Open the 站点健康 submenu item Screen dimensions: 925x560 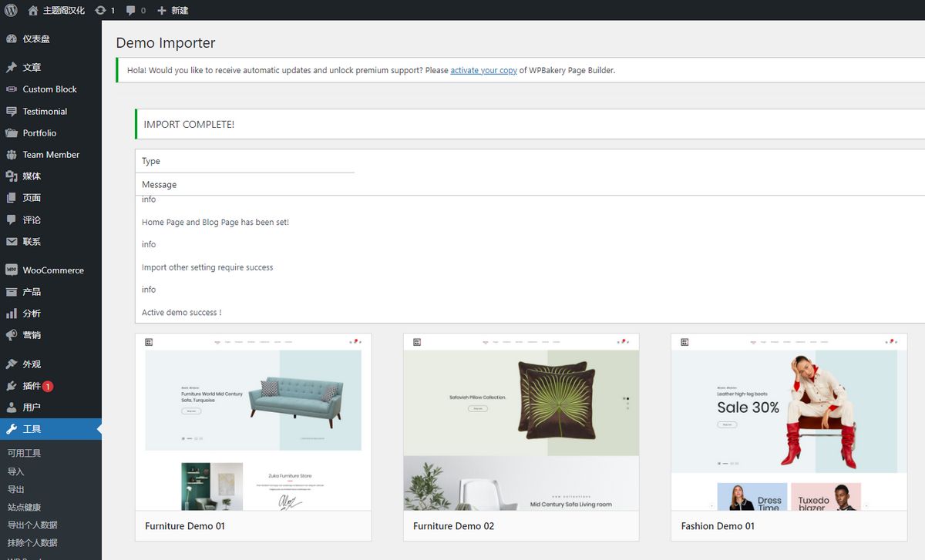pyautogui.click(x=24, y=508)
